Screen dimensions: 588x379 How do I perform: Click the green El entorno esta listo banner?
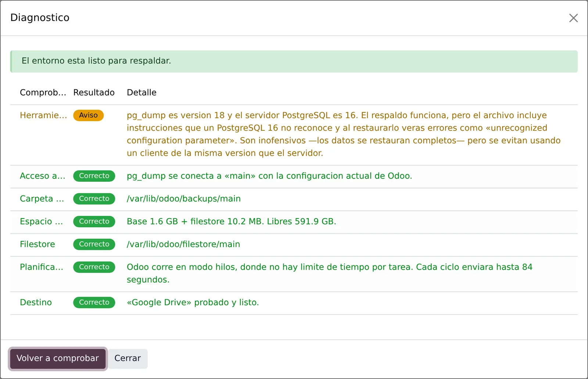coord(294,61)
